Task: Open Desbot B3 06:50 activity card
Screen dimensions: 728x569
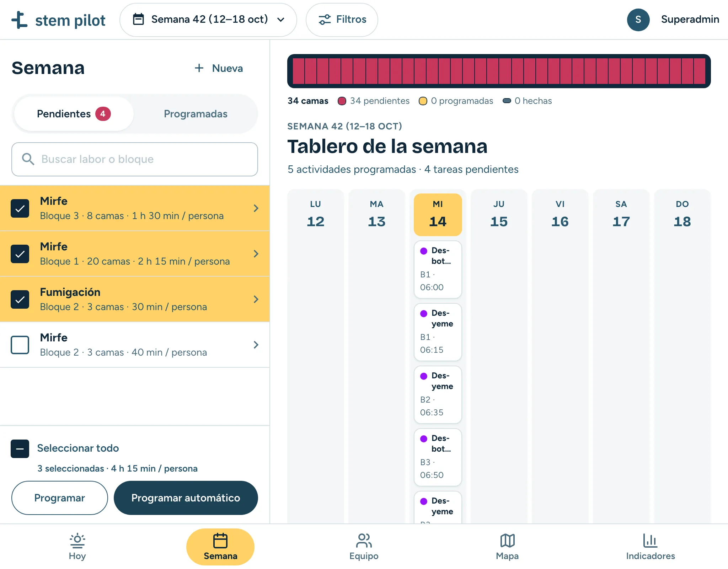Action: (x=438, y=457)
